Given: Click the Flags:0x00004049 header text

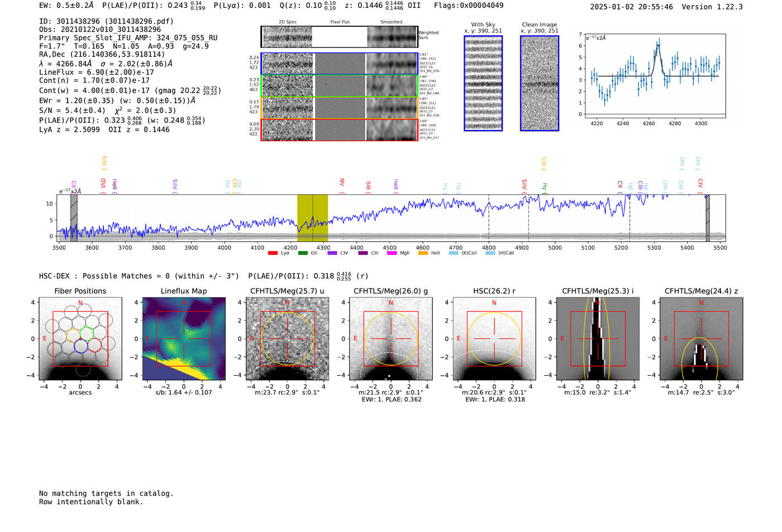Looking at the screenshot, I should 469,6.
